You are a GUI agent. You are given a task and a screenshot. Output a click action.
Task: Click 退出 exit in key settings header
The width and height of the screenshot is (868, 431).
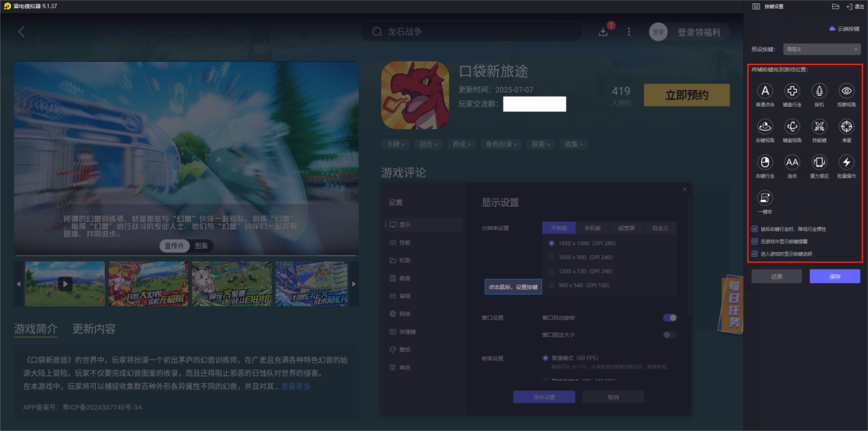tap(855, 6)
